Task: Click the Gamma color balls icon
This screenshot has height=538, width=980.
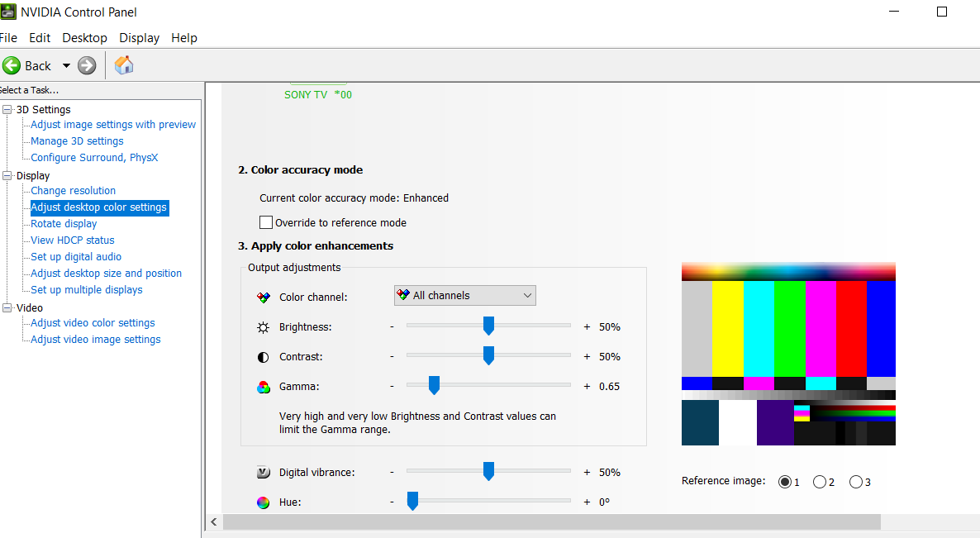Action: pyautogui.click(x=263, y=388)
